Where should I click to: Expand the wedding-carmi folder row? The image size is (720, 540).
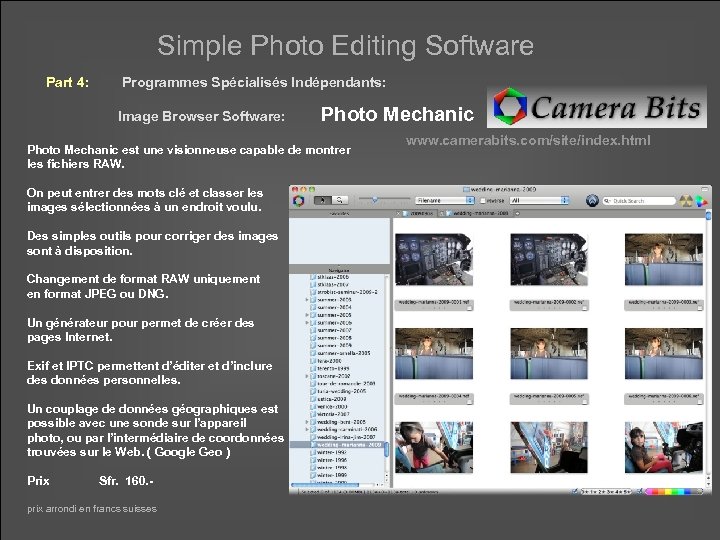[x=307, y=429]
